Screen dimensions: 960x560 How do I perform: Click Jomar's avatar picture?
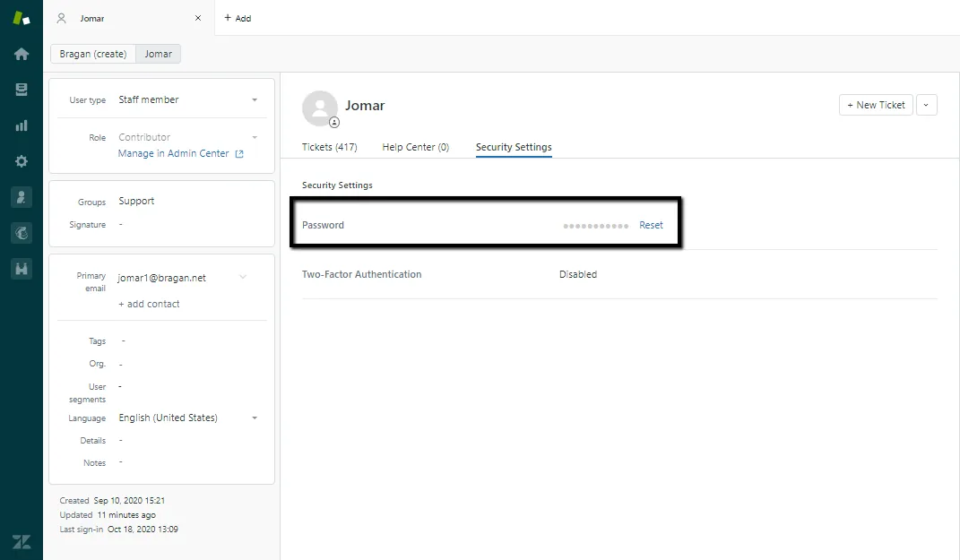(x=320, y=108)
